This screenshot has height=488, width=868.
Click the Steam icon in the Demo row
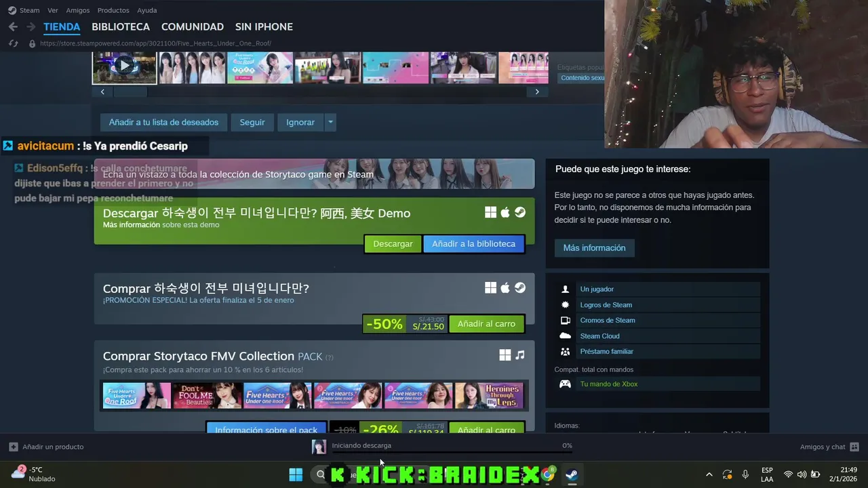click(519, 213)
